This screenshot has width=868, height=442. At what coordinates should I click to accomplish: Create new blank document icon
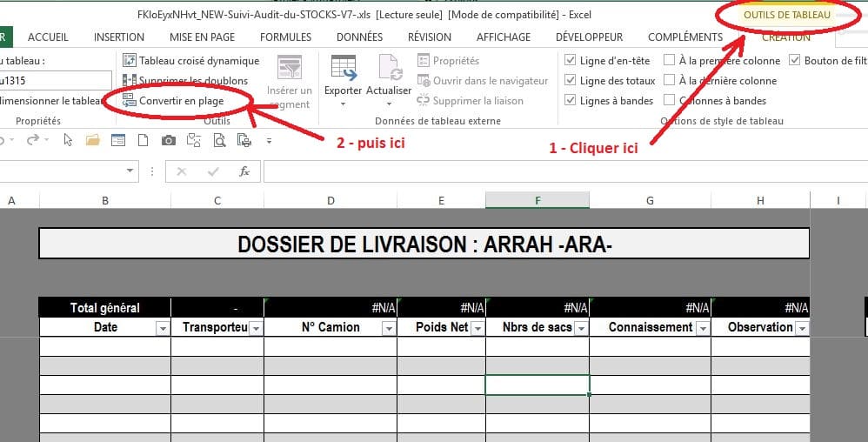point(143,141)
